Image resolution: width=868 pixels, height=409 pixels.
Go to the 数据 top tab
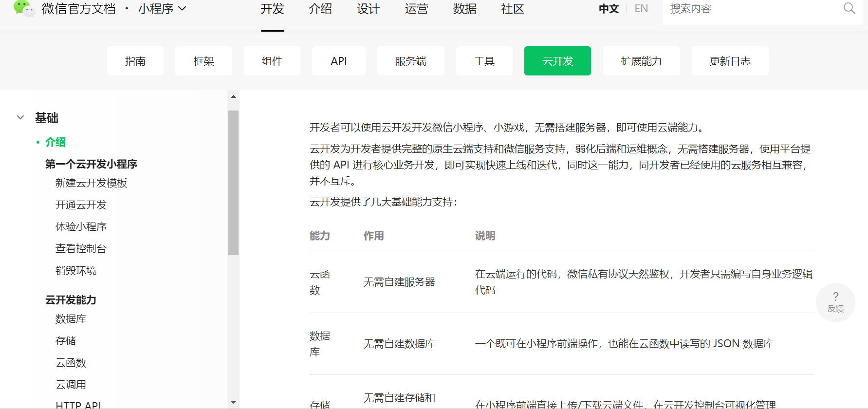[464, 9]
